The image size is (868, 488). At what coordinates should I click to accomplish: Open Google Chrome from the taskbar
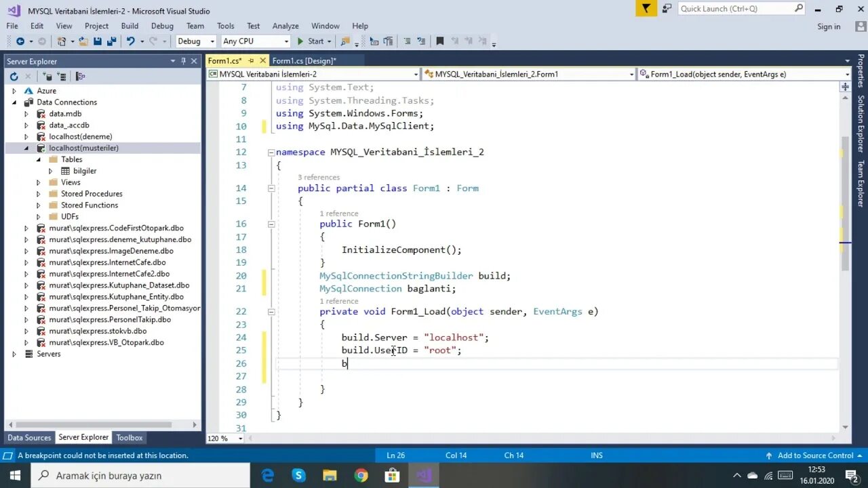361,475
